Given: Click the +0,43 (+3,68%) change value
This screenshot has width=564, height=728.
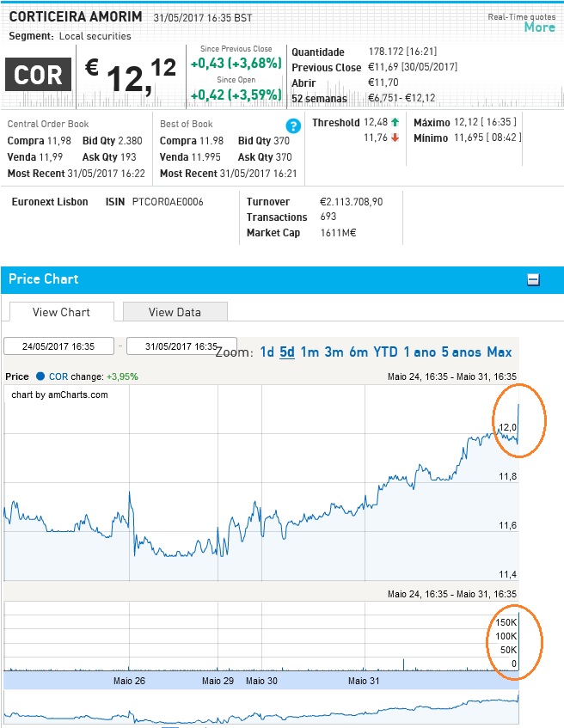Looking at the screenshot, I should [x=236, y=63].
